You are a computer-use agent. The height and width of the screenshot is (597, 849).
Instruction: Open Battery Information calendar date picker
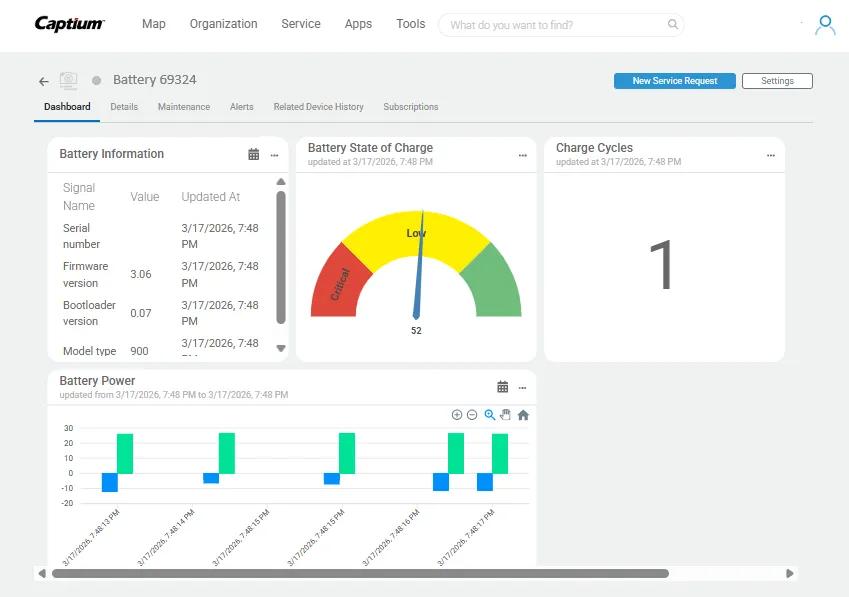point(254,154)
